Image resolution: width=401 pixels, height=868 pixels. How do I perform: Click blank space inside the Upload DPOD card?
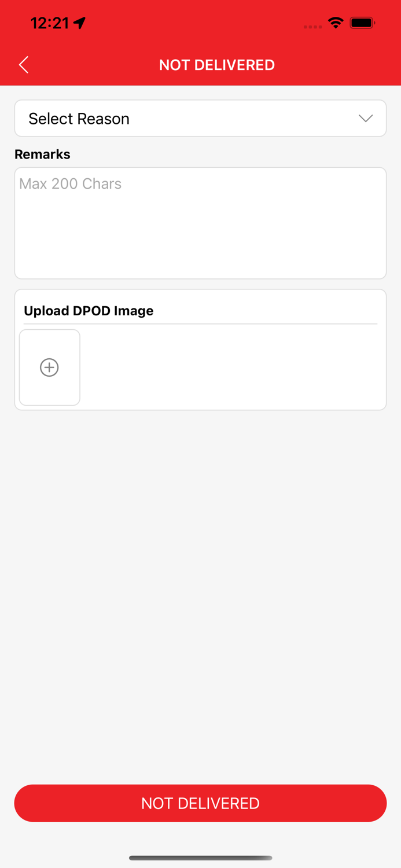231,367
